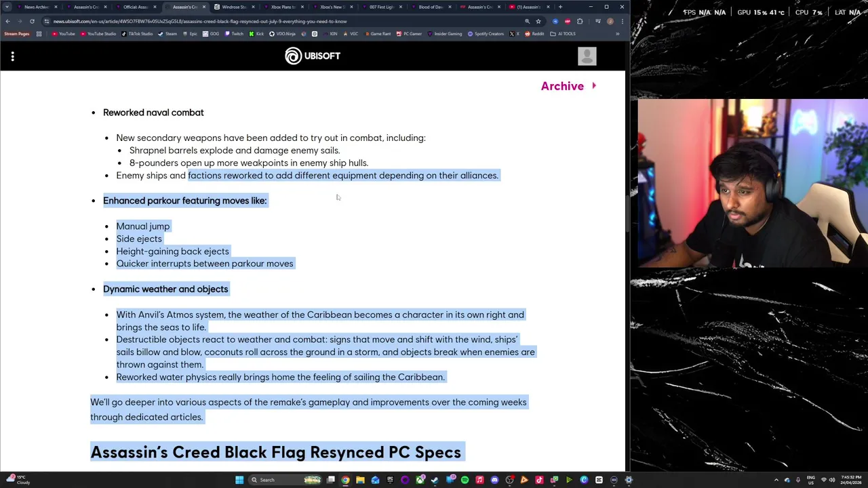The height and width of the screenshot is (488, 868).
Task: Click the Enhanced parkour featuring moves text
Action: (185, 201)
